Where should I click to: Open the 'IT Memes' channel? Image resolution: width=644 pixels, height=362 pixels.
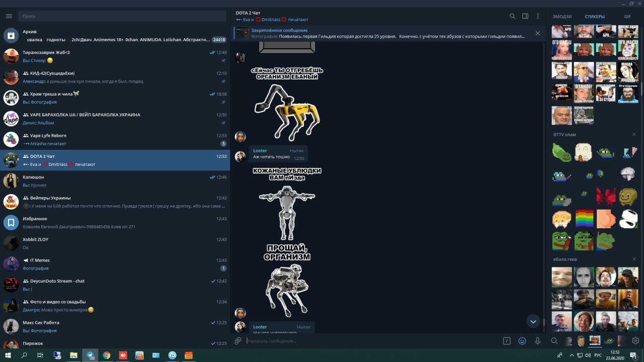point(115,264)
